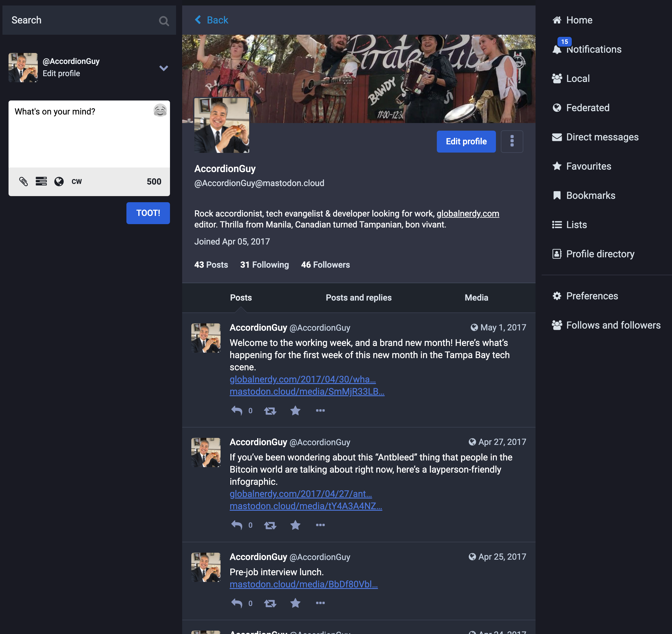Image resolution: width=672 pixels, height=634 pixels.
Task: View the 43 Posts count
Action: 211,265
